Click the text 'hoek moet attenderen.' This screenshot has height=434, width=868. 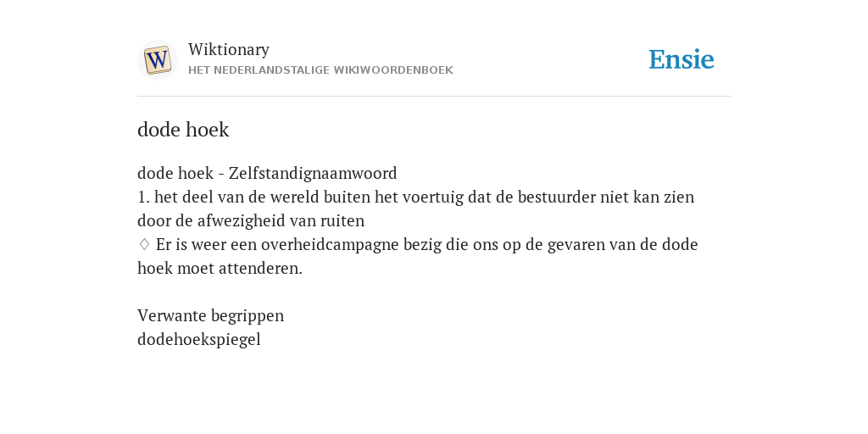(220, 269)
